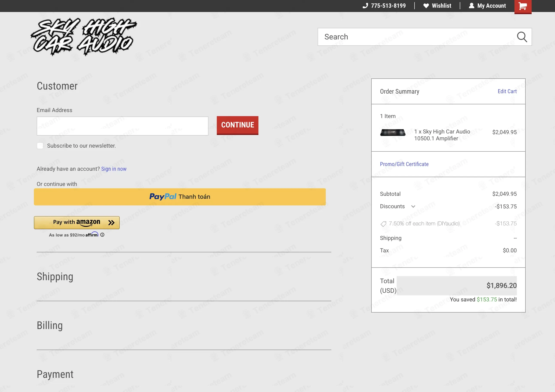Click the Subtotal $2,049.95 value

point(504,194)
